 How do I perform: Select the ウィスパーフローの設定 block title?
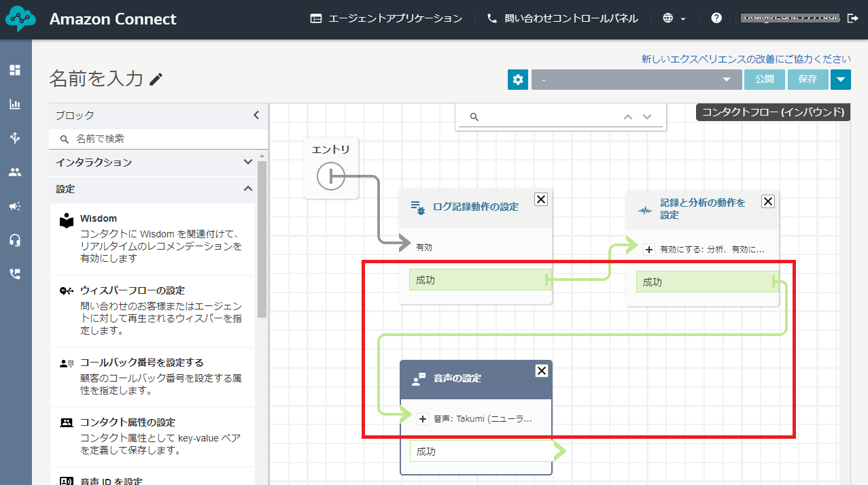click(132, 290)
